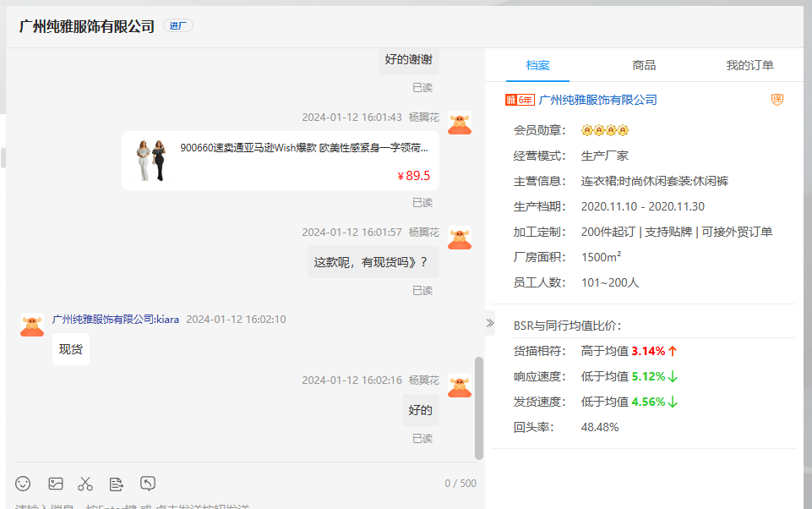Open the quick phrases document icon
The width and height of the screenshot is (812, 509).
[117, 484]
